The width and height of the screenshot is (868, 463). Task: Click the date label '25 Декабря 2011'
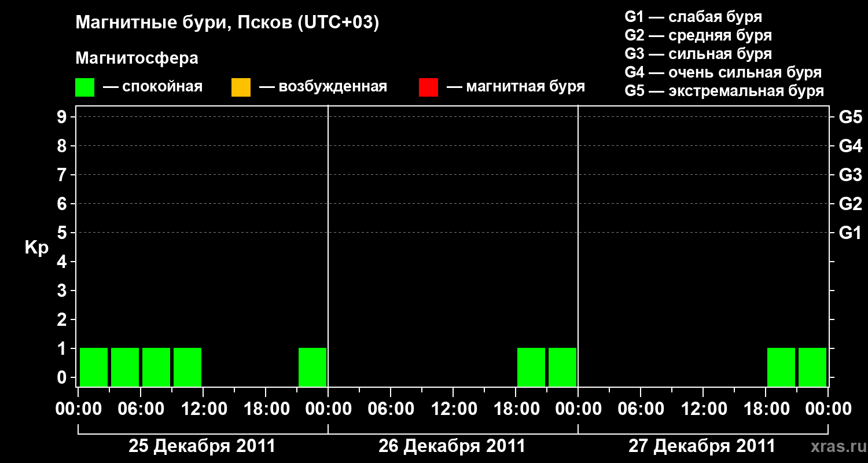[202, 446]
